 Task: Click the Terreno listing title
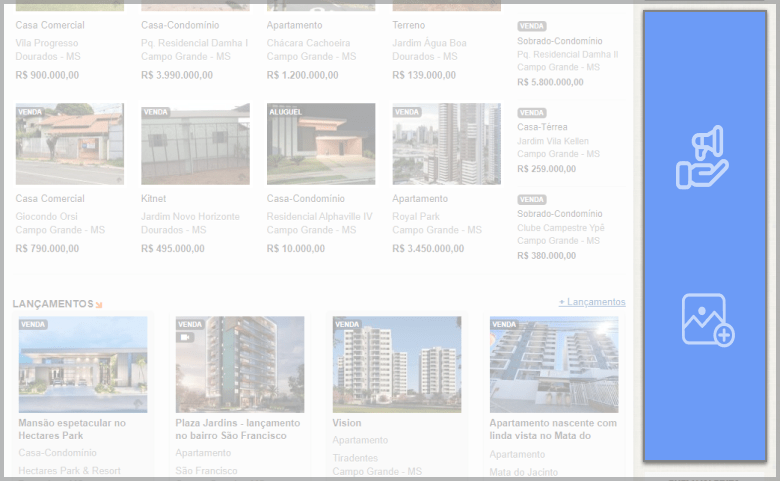pos(408,25)
